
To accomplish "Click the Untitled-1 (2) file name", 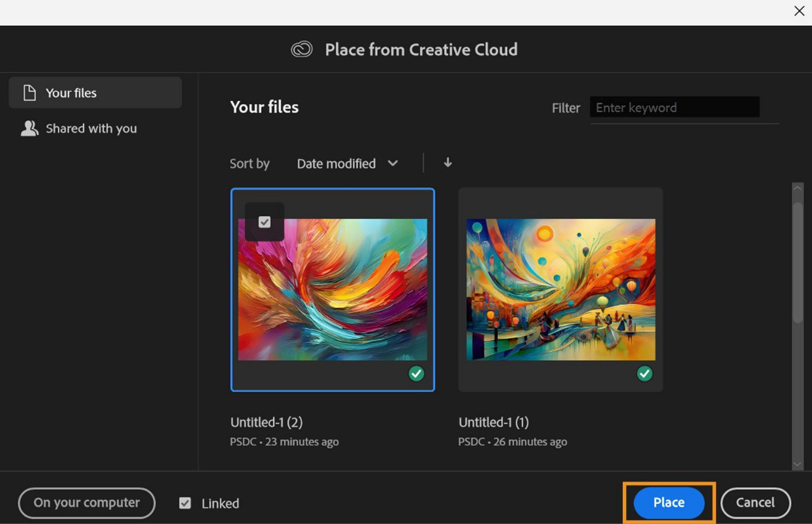I will pos(266,422).
